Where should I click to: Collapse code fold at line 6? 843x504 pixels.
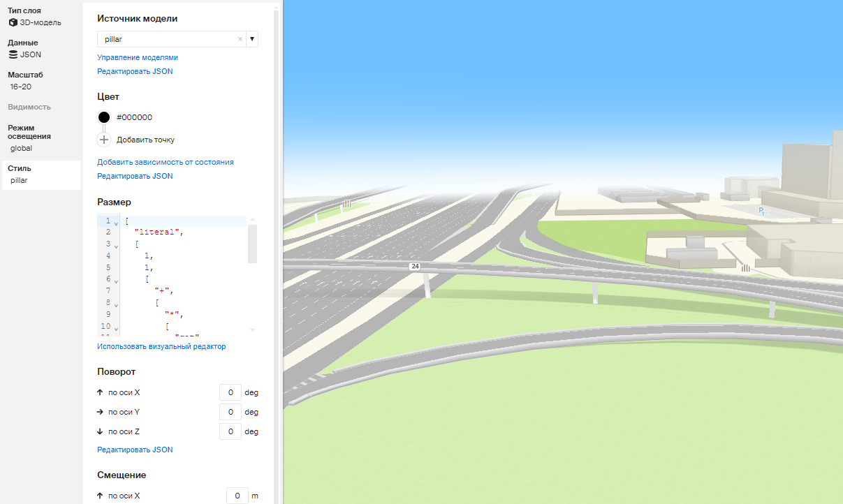[116, 281]
